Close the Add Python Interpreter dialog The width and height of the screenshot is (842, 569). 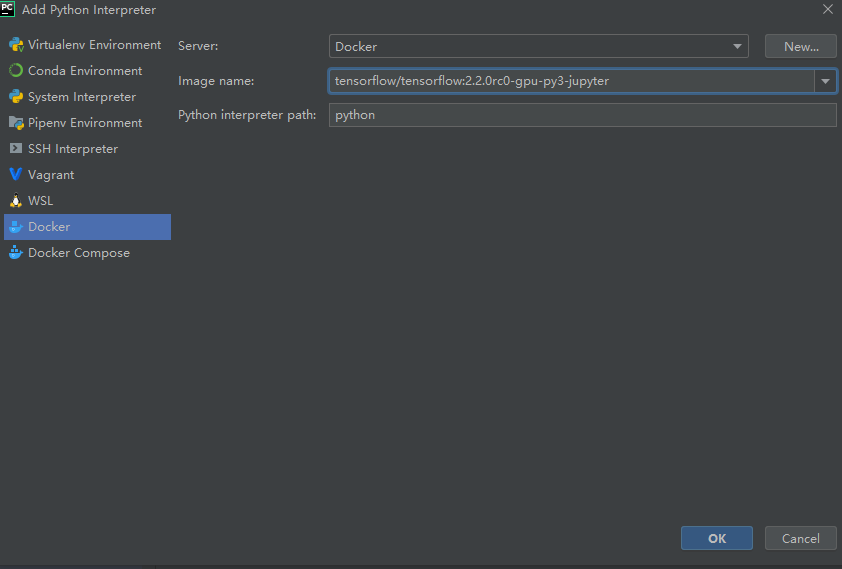828,9
